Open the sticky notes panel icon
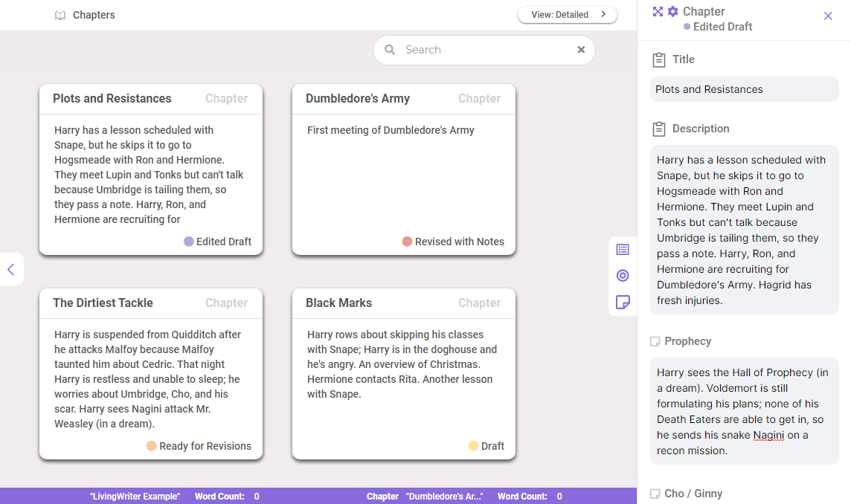Screen dimensions: 851x504 click(623, 303)
